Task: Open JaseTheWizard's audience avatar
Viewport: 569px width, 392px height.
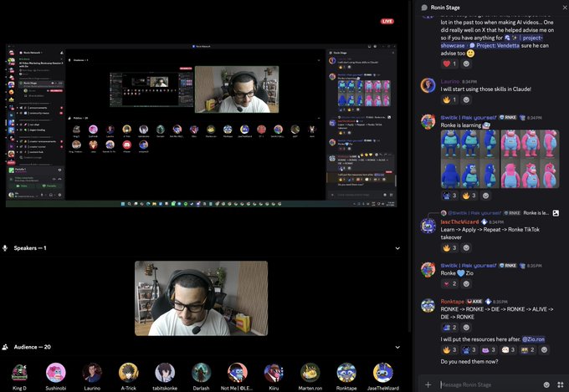Action: tap(383, 373)
